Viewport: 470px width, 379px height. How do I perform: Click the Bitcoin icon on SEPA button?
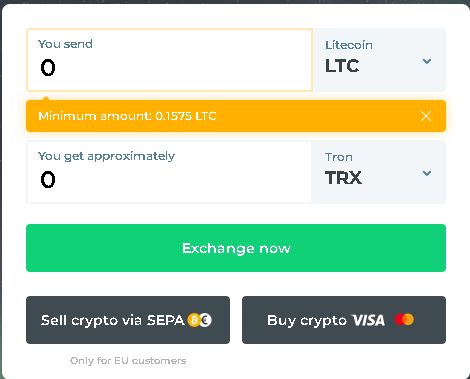(194, 320)
